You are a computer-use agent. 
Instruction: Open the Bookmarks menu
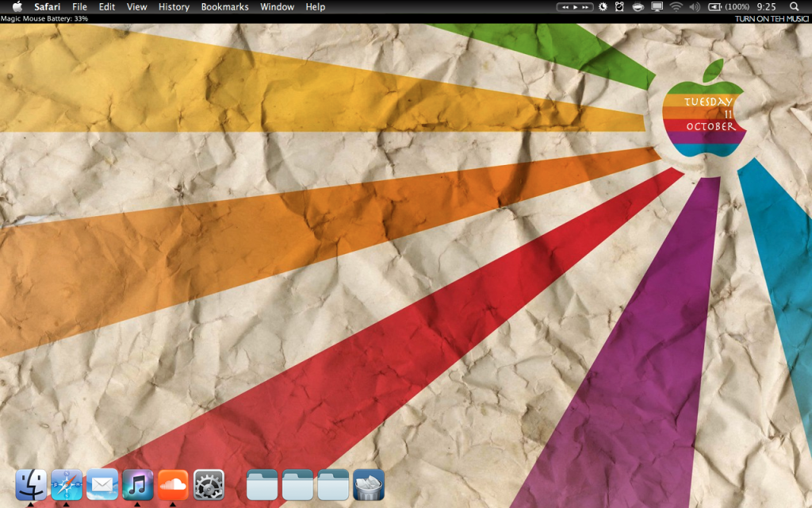(x=224, y=6)
